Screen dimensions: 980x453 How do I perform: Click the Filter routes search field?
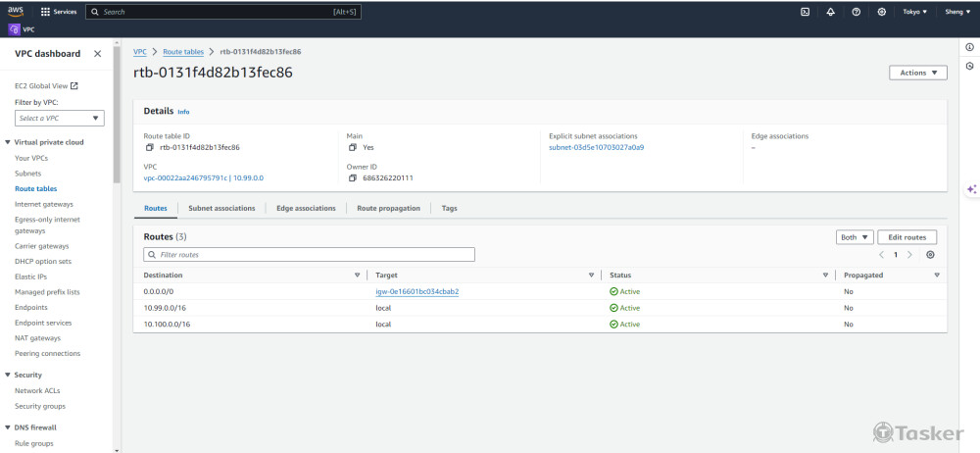[x=309, y=254]
